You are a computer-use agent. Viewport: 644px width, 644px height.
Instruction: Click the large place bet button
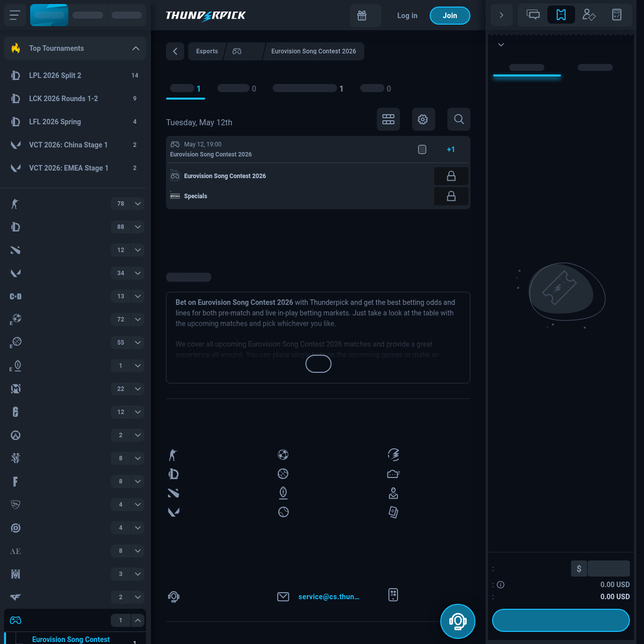pos(561,620)
